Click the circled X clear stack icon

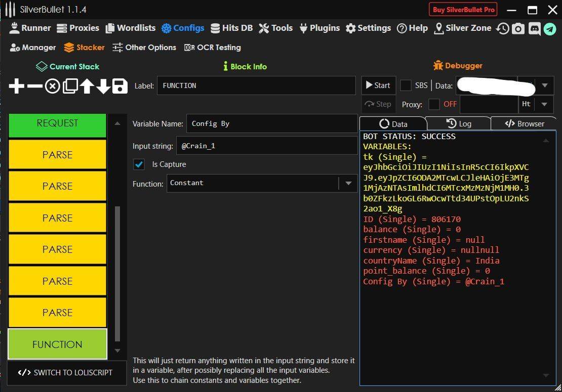coord(52,86)
